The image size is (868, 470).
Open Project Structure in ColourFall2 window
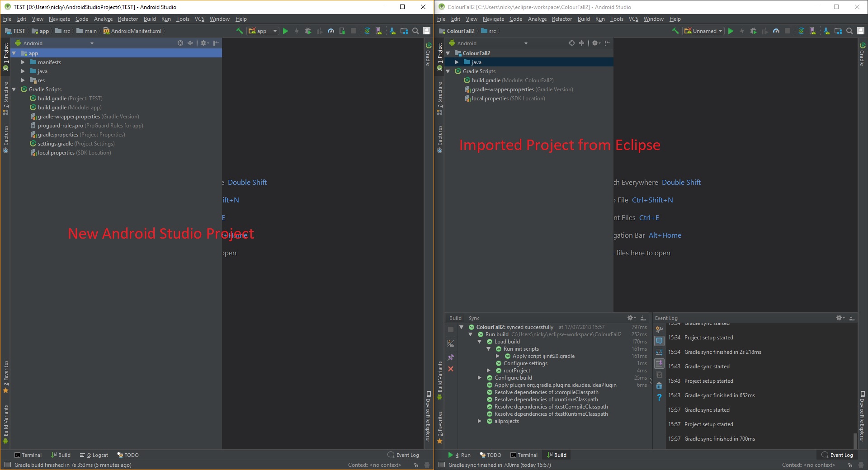click(838, 31)
